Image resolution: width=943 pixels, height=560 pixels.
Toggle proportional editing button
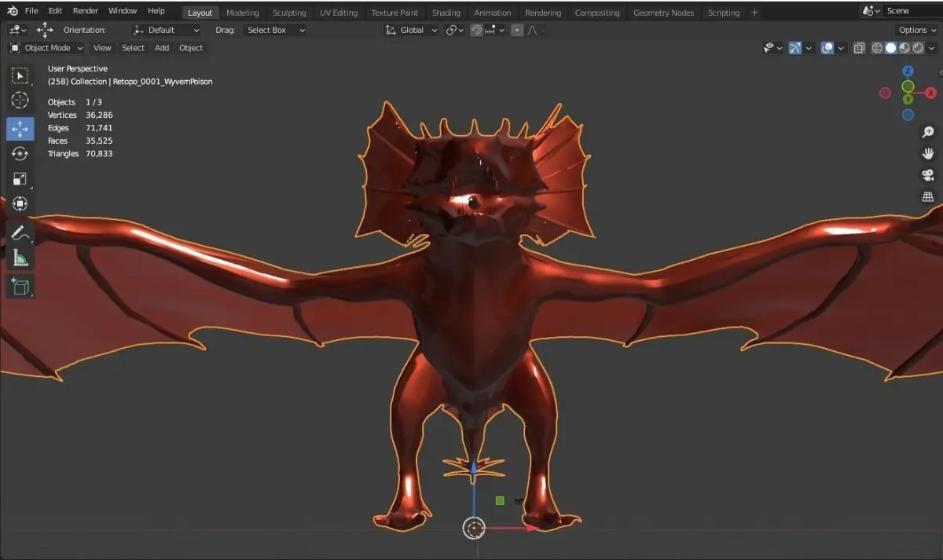tap(516, 30)
